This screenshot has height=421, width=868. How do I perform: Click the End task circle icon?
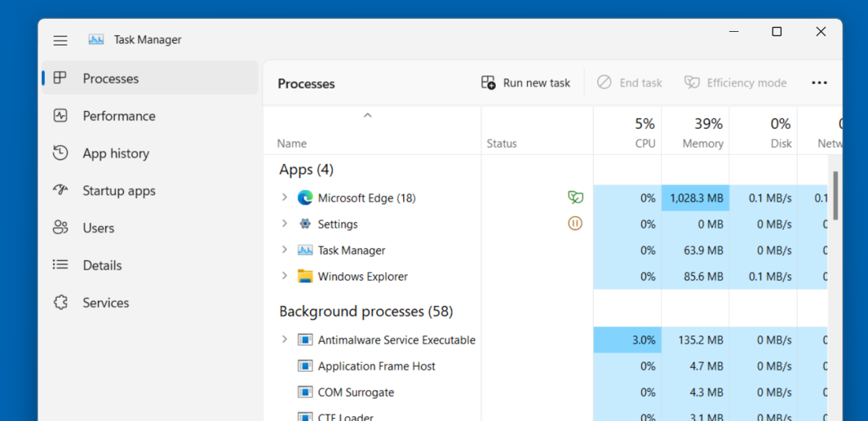point(604,83)
